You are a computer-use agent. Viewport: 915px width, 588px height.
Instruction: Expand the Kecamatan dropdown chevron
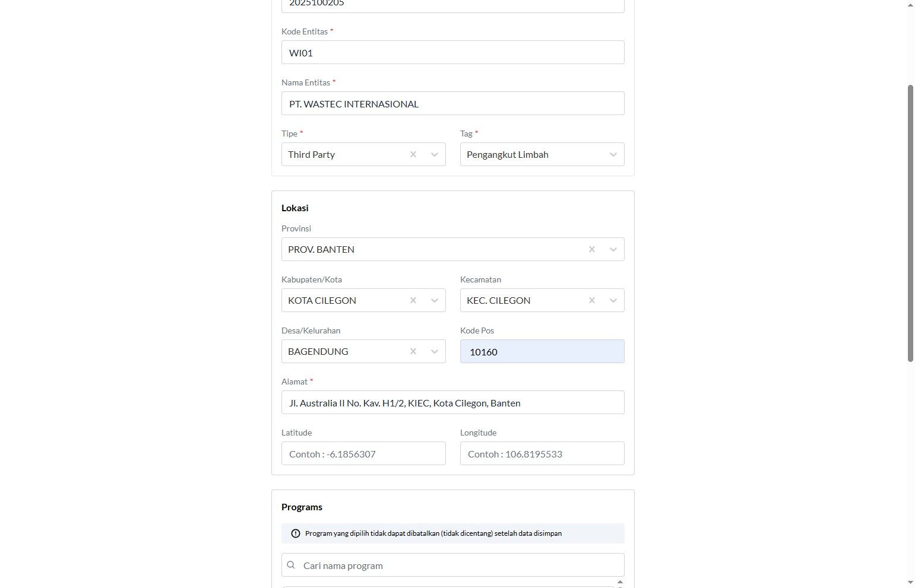tap(613, 300)
